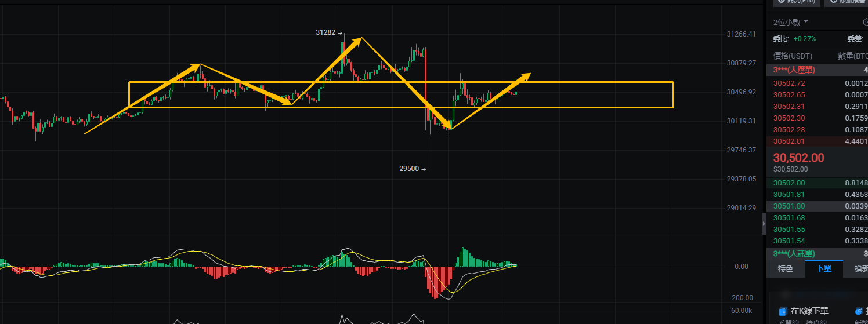
Task: Click the 3***(大壓單) large sell order row
Action: (x=818, y=70)
